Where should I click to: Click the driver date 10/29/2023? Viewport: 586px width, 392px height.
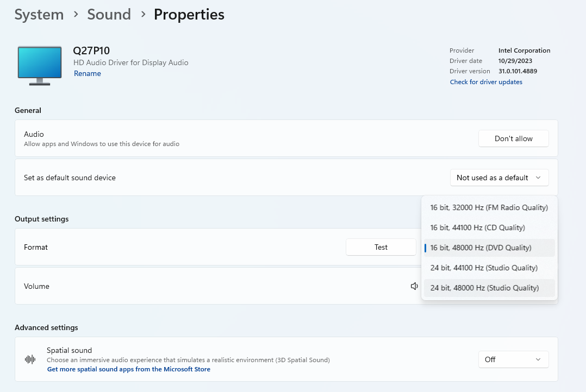[515, 61]
